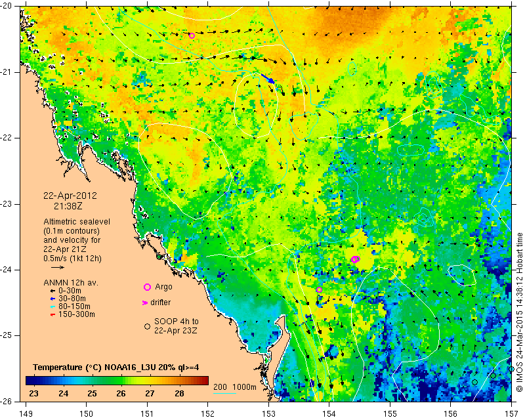Click the '0.5m/s (1kt 12h)' legend text
This screenshot has width=525, height=420.
tap(72, 259)
